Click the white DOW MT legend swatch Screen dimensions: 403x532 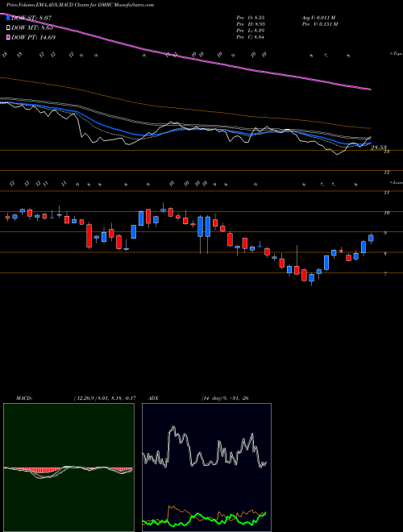(8, 28)
